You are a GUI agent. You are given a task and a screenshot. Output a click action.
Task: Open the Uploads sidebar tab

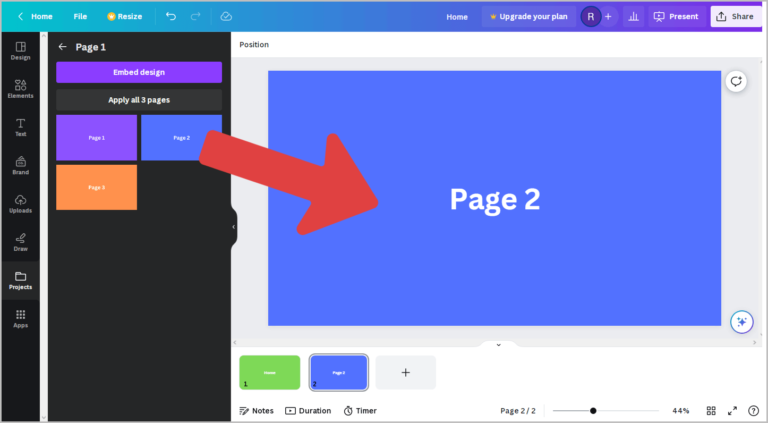tap(20, 204)
